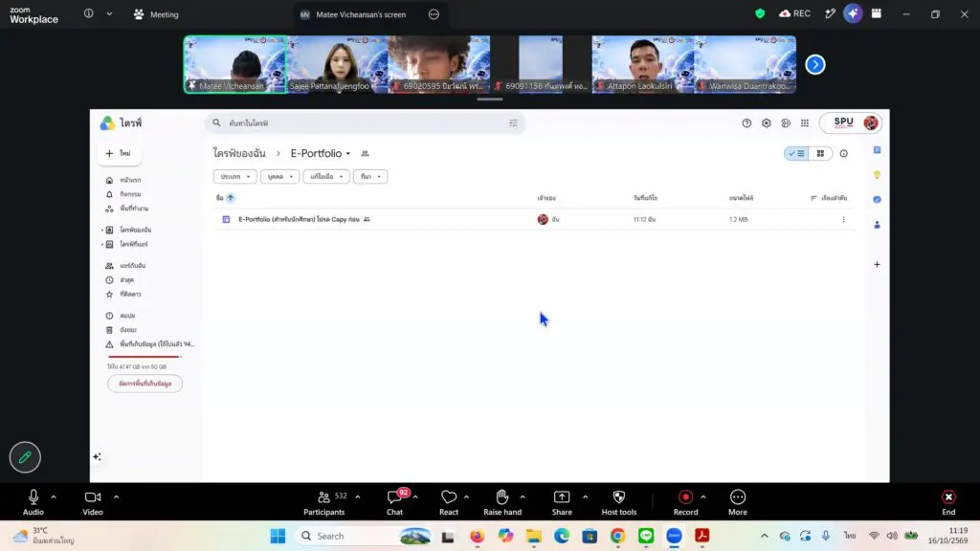Open Drive help question mark icon

coord(746,123)
